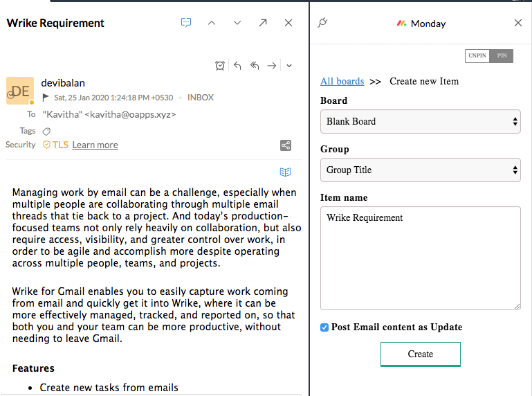This screenshot has width=532, height=396.
Task: Open email in new window arrow
Action: coord(263,23)
